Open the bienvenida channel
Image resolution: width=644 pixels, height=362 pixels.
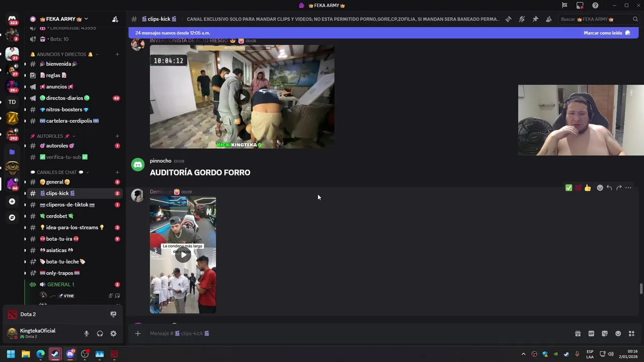click(x=73, y=64)
